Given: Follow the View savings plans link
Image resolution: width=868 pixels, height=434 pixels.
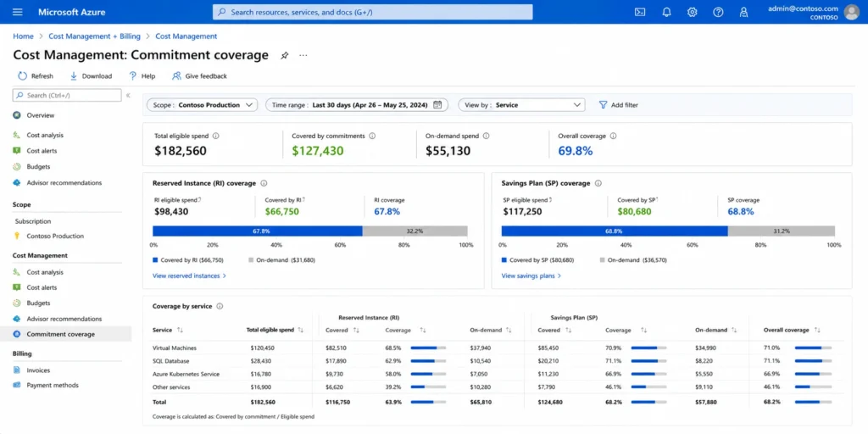Looking at the screenshot, I should click(531, 275).
